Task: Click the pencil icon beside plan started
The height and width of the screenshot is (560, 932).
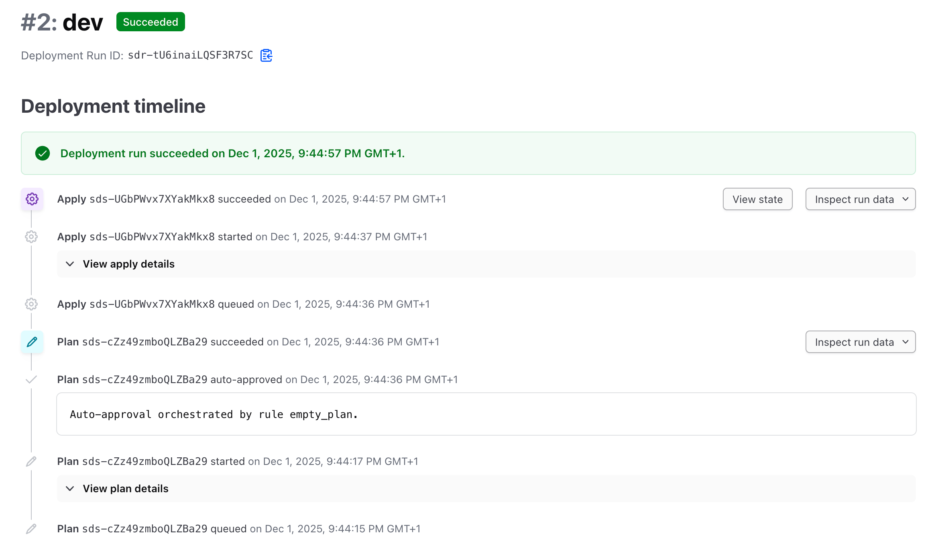Action: point(31,461)
